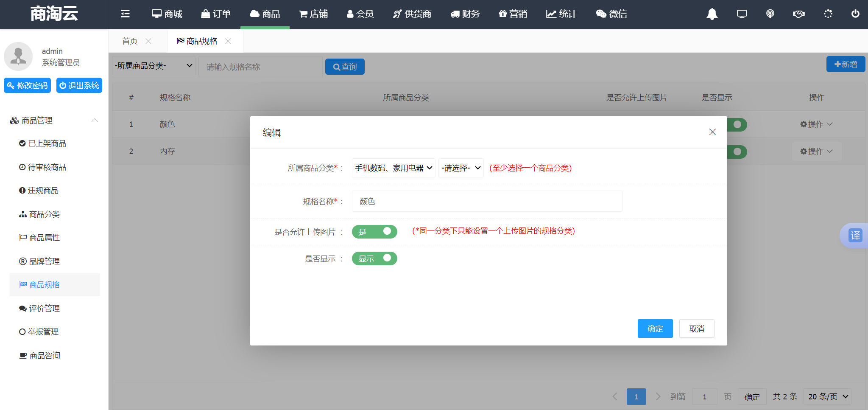Toggle the 是否显示 switch in dialog
The width and height of the screenshot is (868, 410).
[374, 258]
